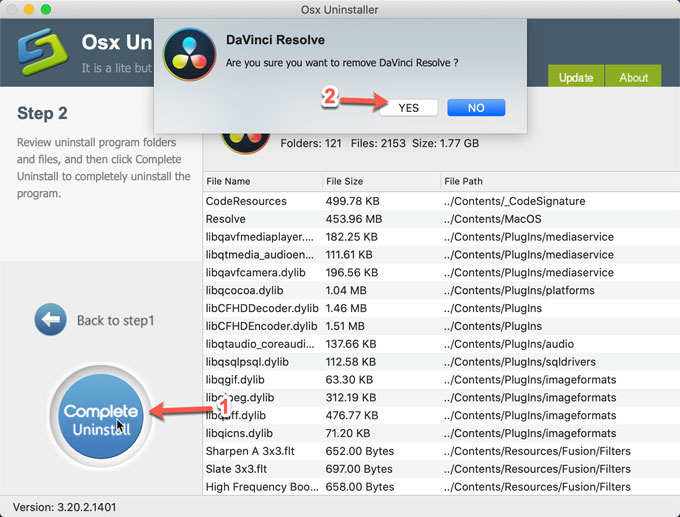Click the ../Contents/PlugIns/audio path cell
Screen dimensions: 680x517
(509, 344)
